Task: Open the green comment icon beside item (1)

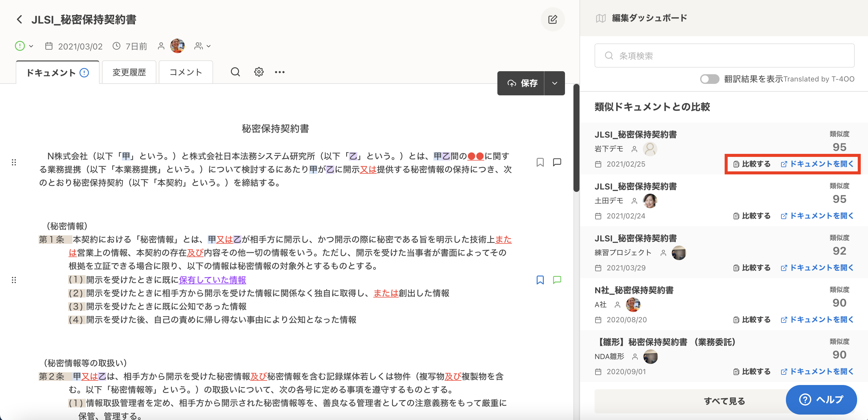Action: pos(557,280)
